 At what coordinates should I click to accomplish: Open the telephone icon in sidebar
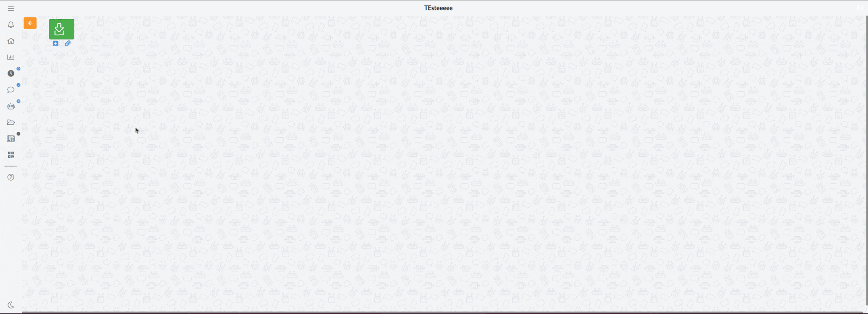click(x=11, y=139)
